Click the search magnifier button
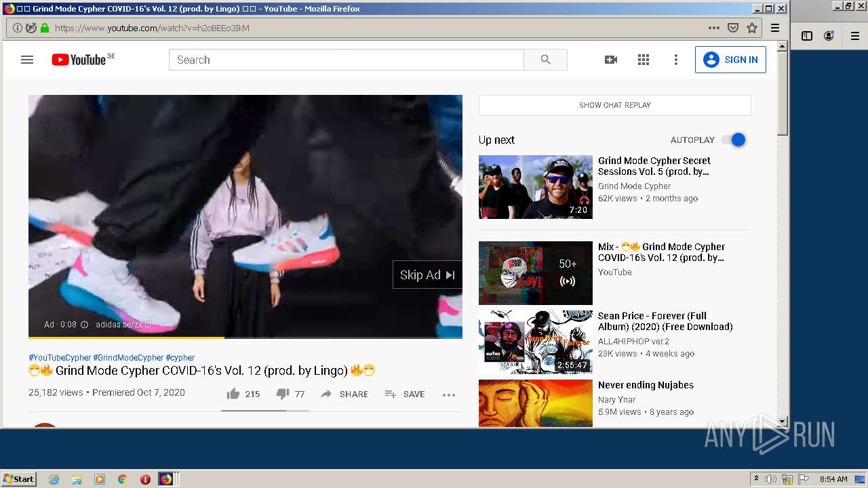 (546, 60)
